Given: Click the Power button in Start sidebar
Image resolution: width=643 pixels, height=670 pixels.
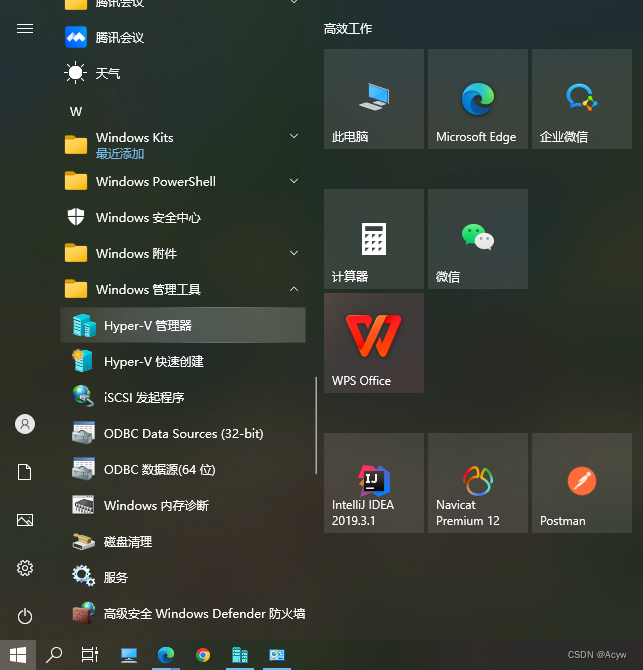Looking at the screenshot, I should tap(25, 616).
